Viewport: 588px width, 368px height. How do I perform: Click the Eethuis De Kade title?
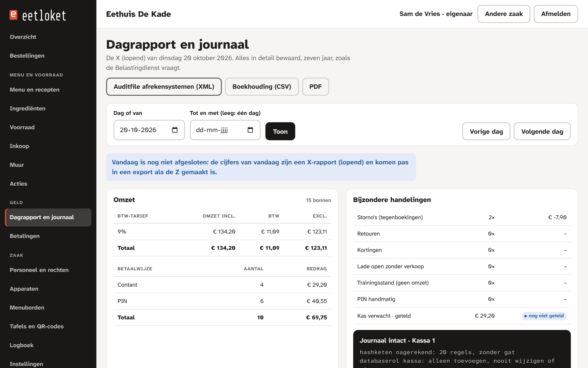pos(138,14)
